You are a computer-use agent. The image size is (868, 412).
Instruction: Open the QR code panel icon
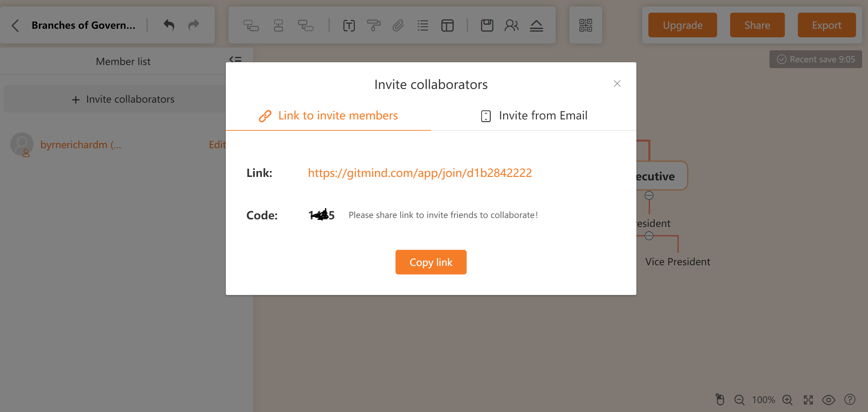(586, 25)
